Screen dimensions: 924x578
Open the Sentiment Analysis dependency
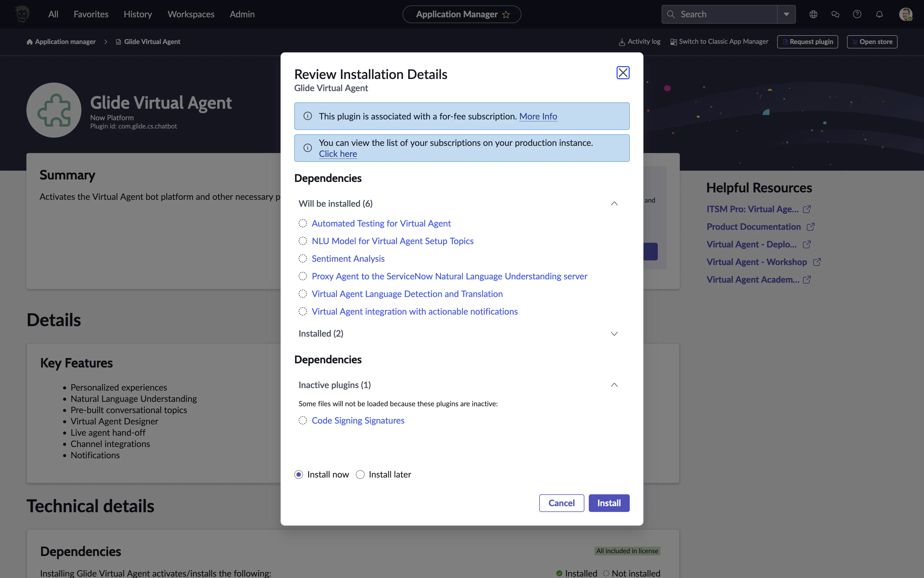click(x=348, y=258)
